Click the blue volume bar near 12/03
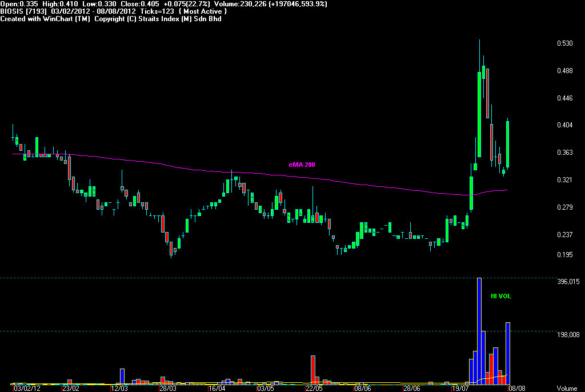Viewport: 585px width, 392px height. pyautogui.click(x=122, y=377)
